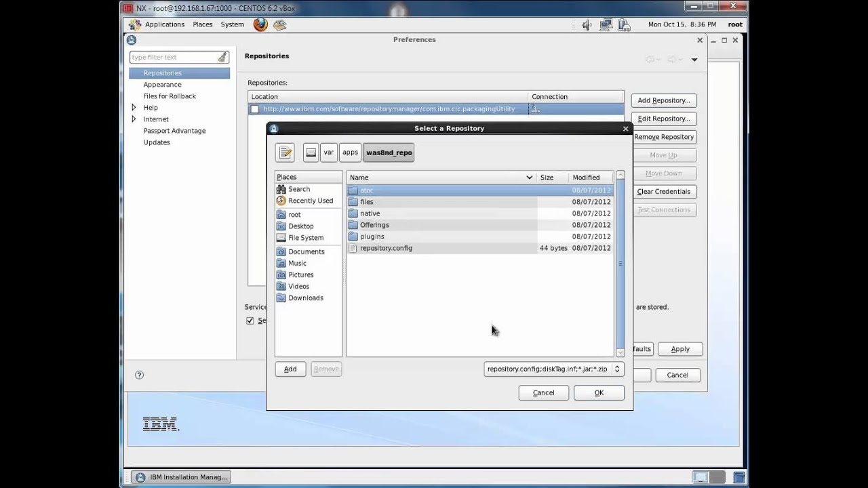Click the help question mark icon in Preferences
This screenshot has height=488, width=868.
pos(139,375)
